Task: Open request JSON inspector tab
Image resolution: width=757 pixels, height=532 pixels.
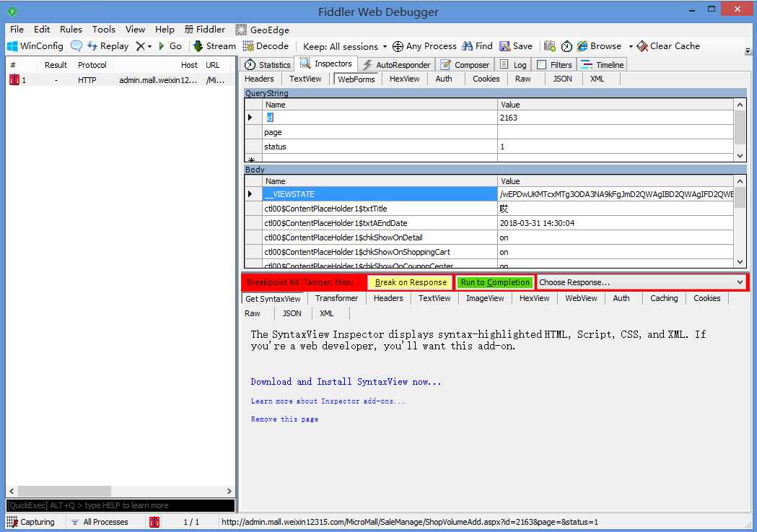Action: (562, 79)
